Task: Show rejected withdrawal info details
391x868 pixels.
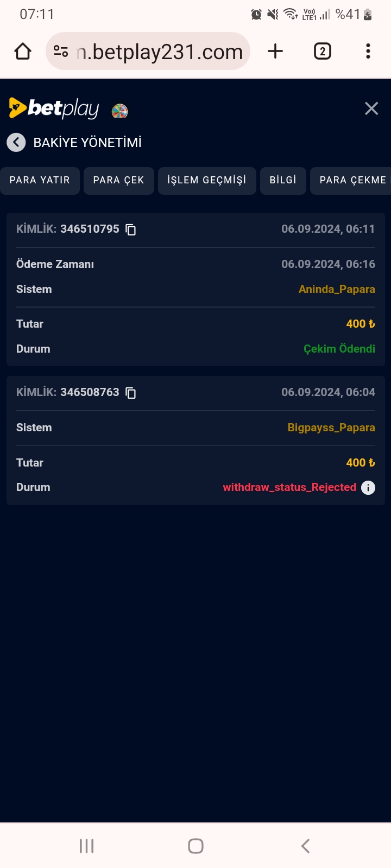Action: [x=368, y=488]
